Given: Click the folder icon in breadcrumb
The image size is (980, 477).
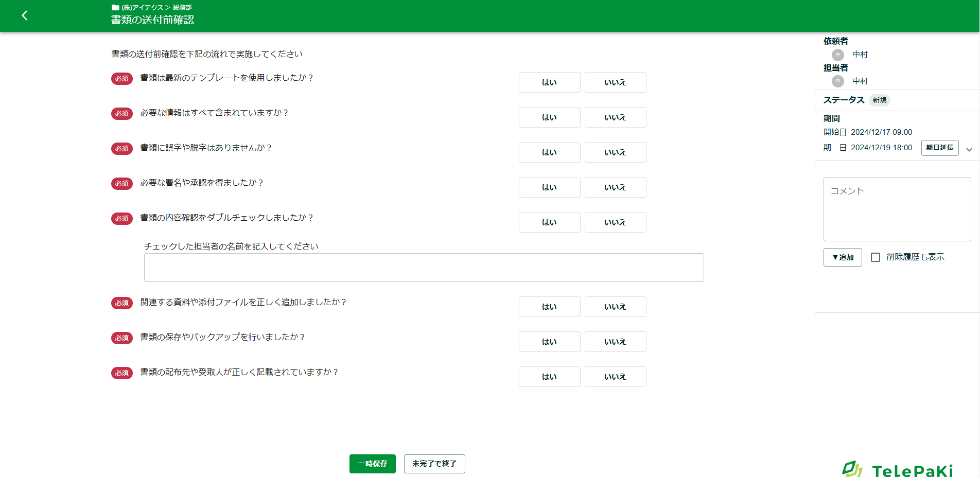Looking at the screenshot, I should (x=115, y=8).
